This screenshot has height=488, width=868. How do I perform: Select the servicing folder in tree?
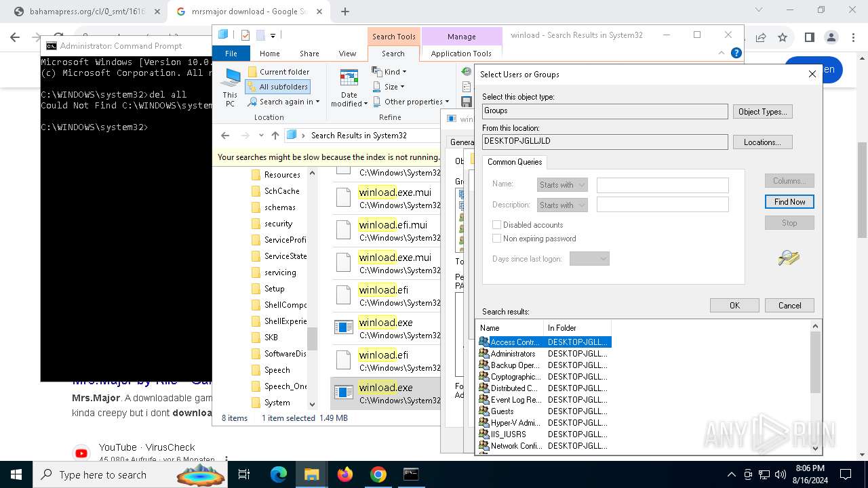pos(280,272)
